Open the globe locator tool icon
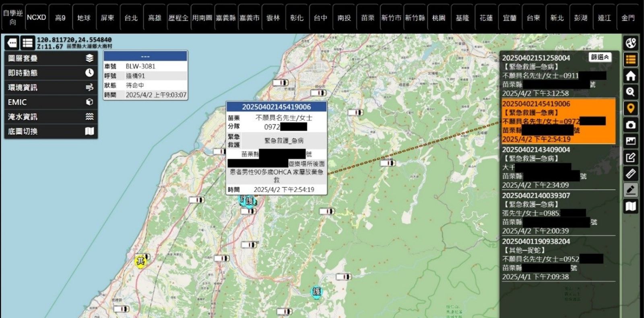644x318 pixels. [631, 43]
